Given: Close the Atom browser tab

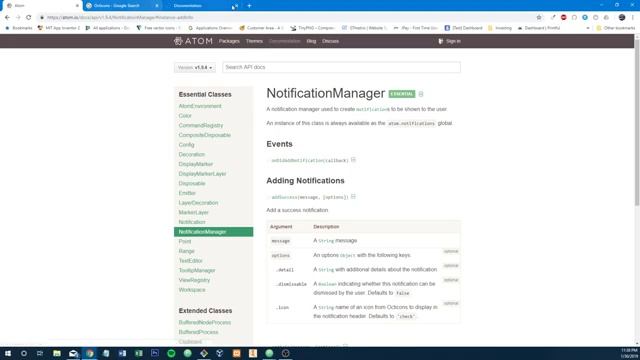Looking at the screenshot, I should click(x=77, y=6).
